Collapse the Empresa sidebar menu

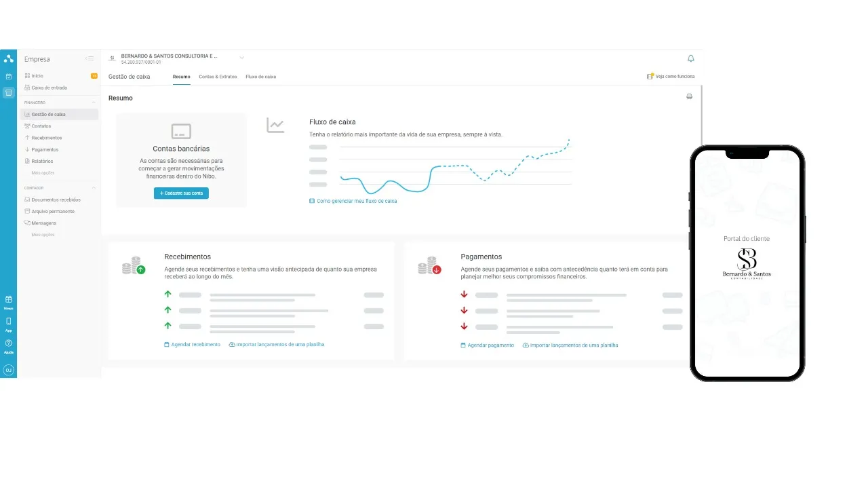click(x=90, y=59)
